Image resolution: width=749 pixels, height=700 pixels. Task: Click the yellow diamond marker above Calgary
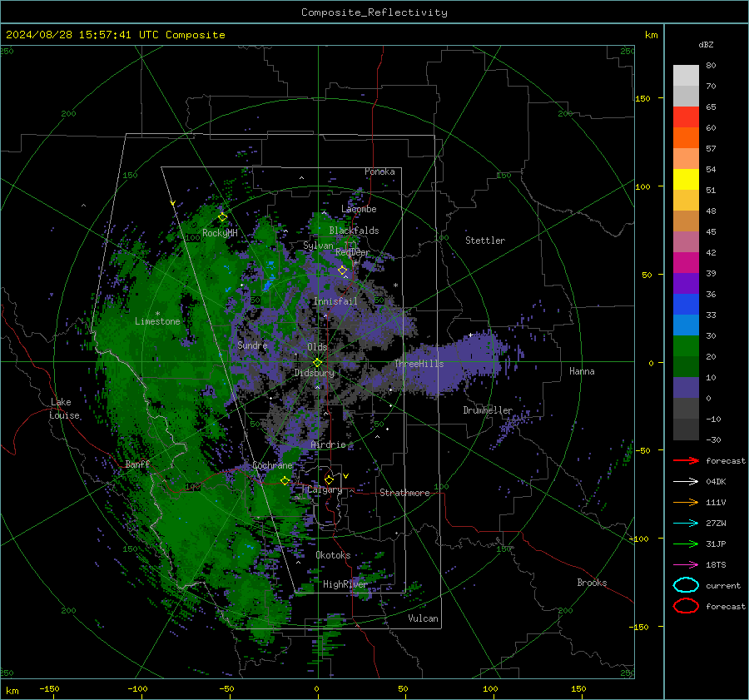(329, 479)
